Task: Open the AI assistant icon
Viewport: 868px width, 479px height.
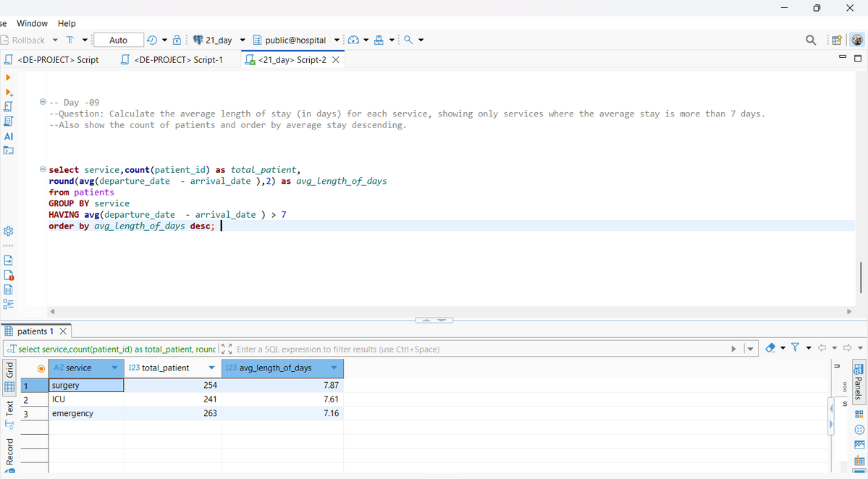Action: (9, 136)
